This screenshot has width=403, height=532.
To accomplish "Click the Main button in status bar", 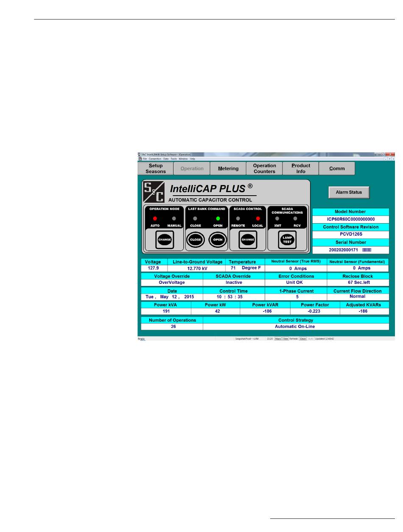I will point(278,339).
